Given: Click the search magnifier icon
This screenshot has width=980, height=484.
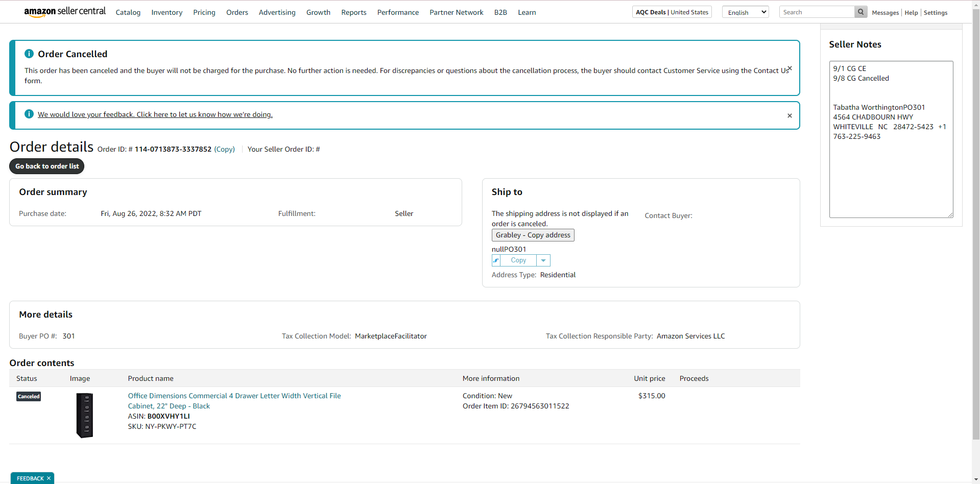Looking at the screenshot, I should (x=861, y=12).
